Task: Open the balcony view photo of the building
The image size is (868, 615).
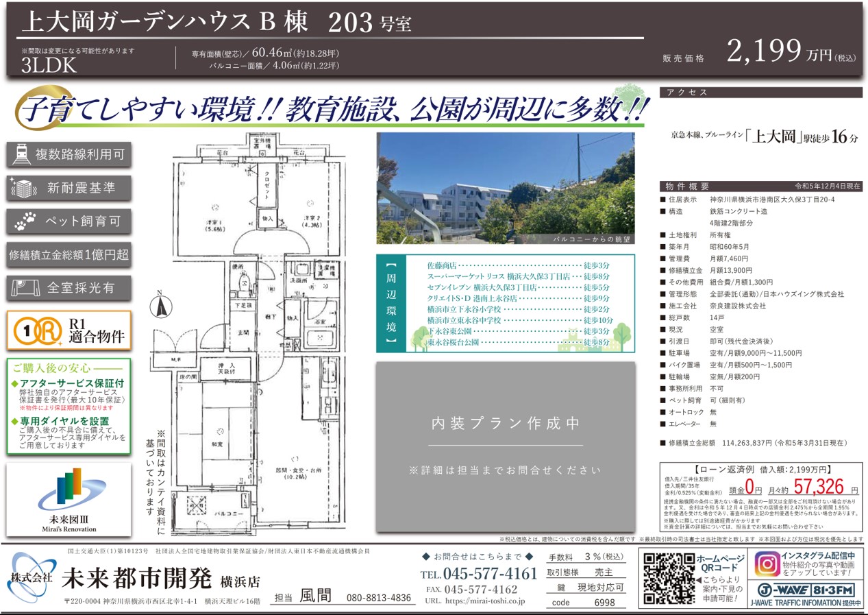Action: [x=505, y=189]
